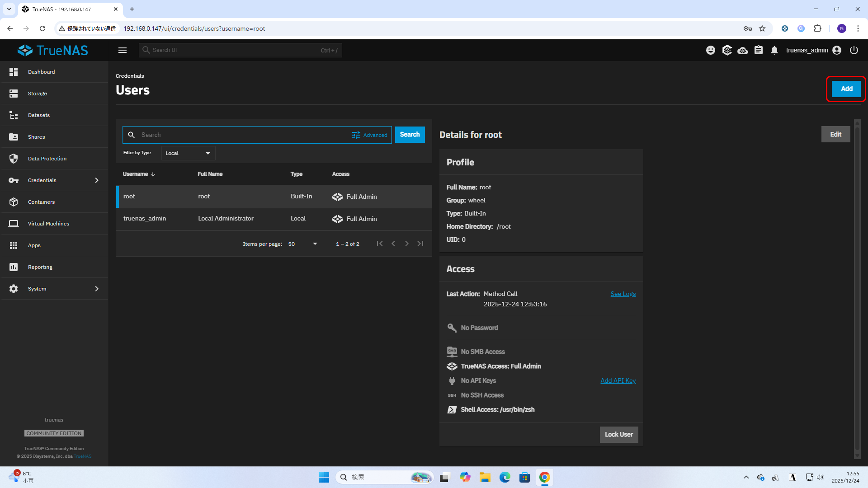
Task: Toggle the Advanced search mode
Action: click(x=370, y=135)
